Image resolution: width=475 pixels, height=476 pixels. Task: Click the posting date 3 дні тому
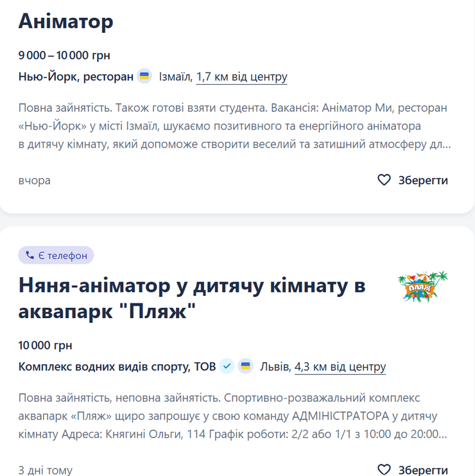(45, 470)
